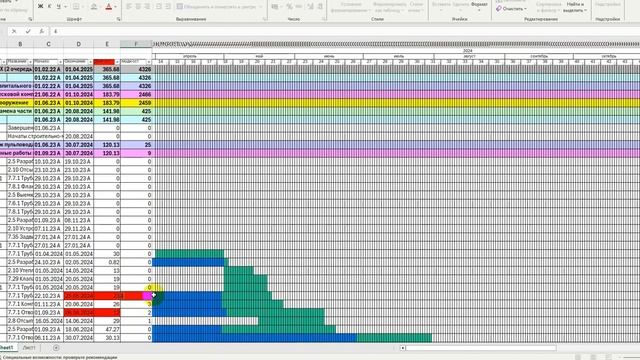Image resolution: width=640 pixels, height=360 pixels.
Task: Select column F header
Action: [x=136, y=44]
